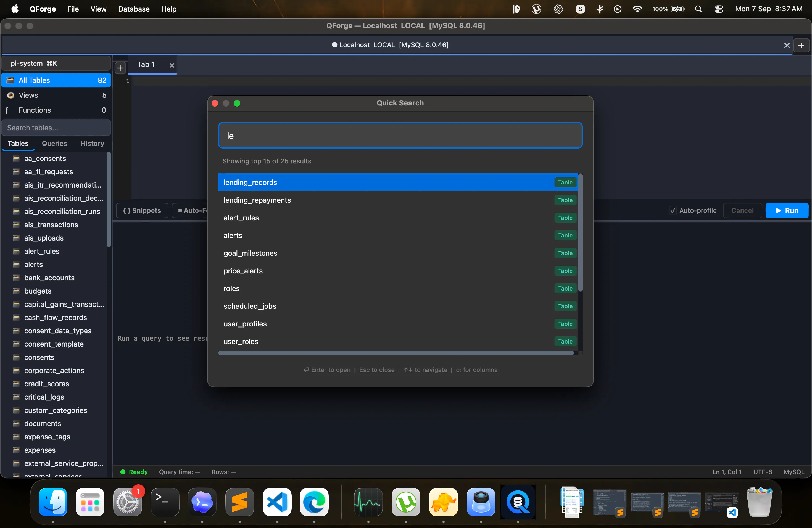
Task: Click the Quick Search text input
Action: [400, 135]
